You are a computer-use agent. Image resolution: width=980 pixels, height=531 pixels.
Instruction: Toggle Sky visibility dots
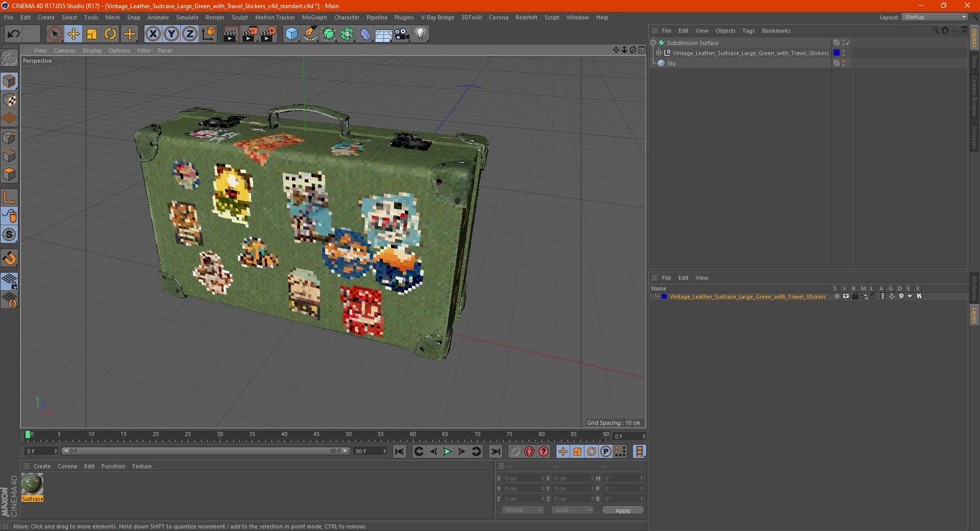843,63
